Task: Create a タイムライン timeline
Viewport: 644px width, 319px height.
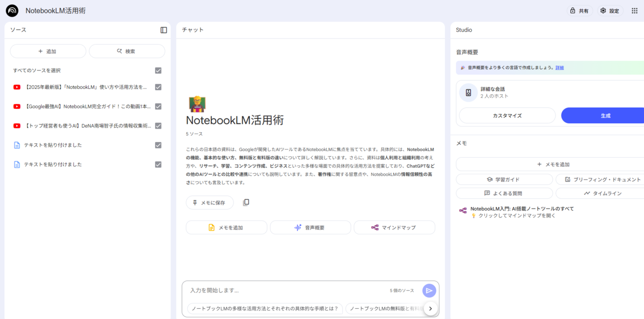Action: [x=600, y=193]
